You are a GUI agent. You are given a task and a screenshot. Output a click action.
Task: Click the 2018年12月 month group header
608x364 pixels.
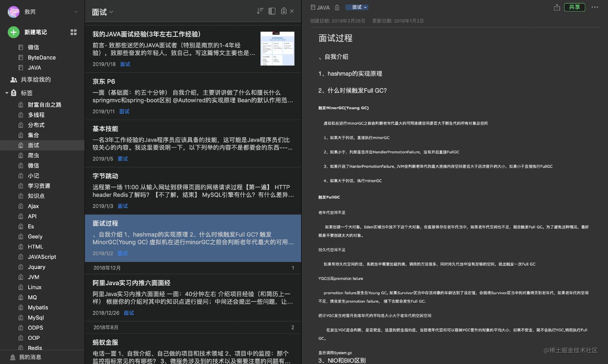193,268
